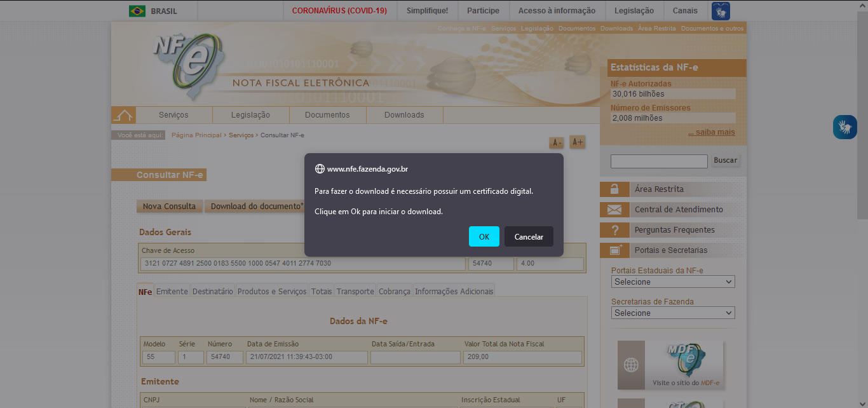The image size is (868, 408).
Task: Click Página Principal breadcrumb link
Action: pos(196,135)
